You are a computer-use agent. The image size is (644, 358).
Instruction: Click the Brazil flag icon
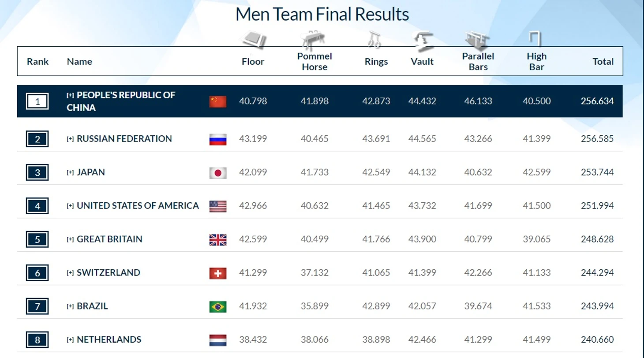pos(218,306)
